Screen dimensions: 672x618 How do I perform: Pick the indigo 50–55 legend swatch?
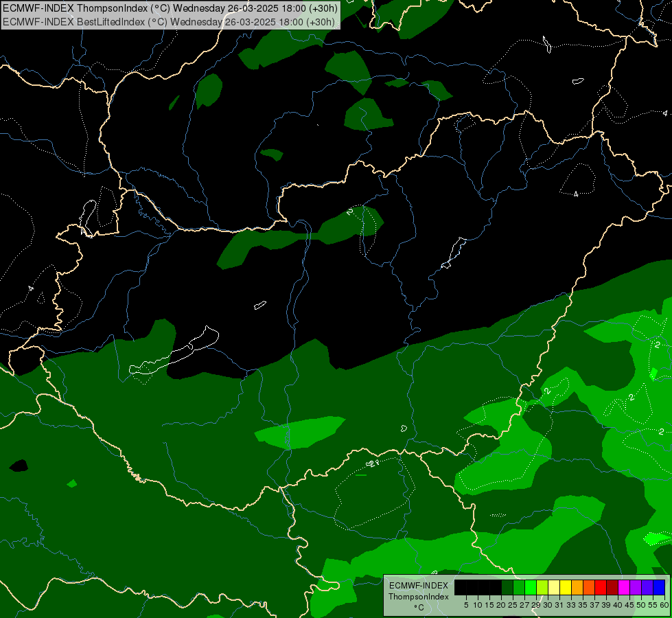(x=647, y=587)
